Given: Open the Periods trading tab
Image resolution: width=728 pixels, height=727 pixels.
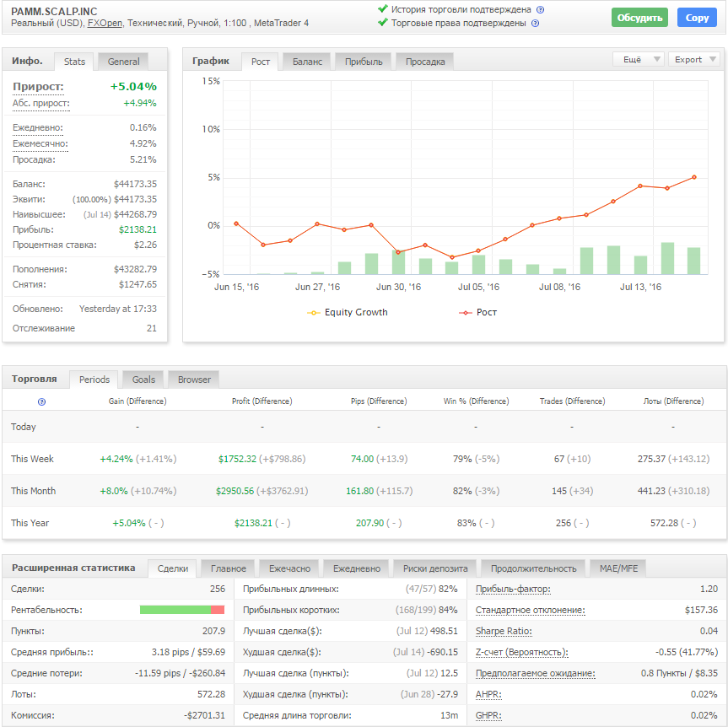Looking at the screenshot, I should click(x=94, y=380).
